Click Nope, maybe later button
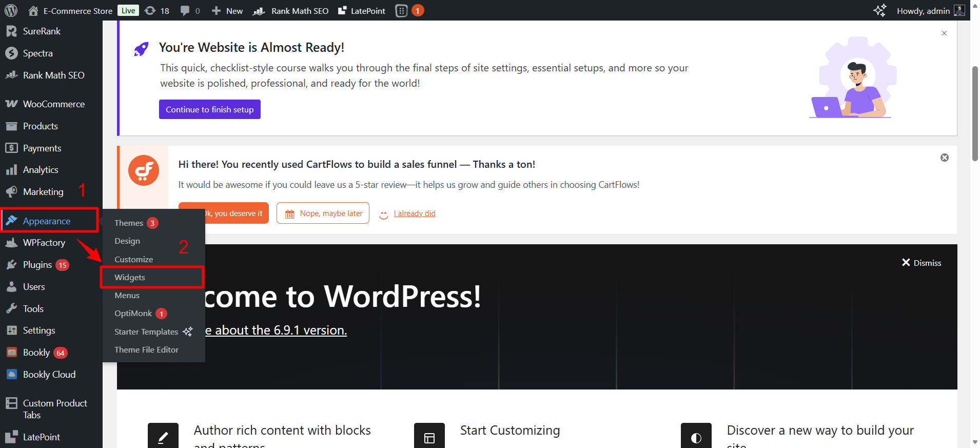Image resolution: width=980 pixels, height=448 pixels. (x=323, y=213)
